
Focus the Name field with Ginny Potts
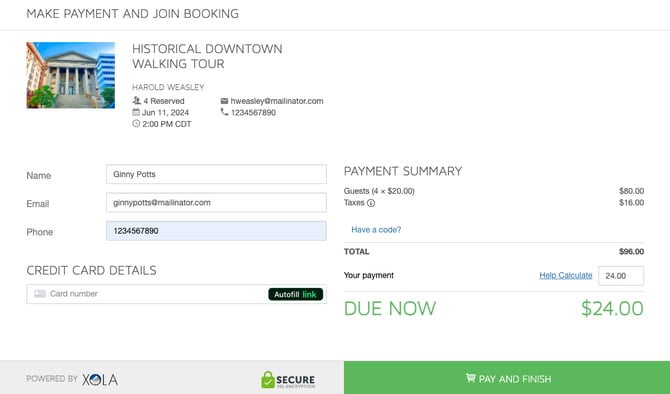216,174
